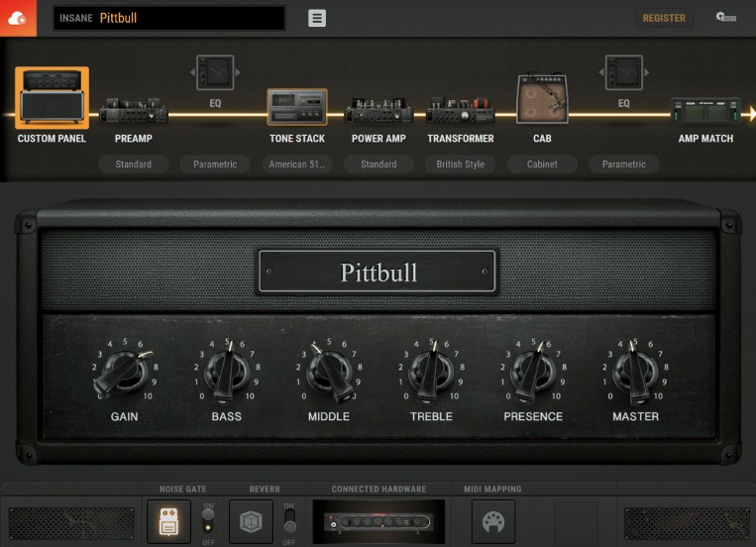Viewport: 756px width, 547px height.
Task: Open the first EQ Parametric type selector
Action: point(215,164)
